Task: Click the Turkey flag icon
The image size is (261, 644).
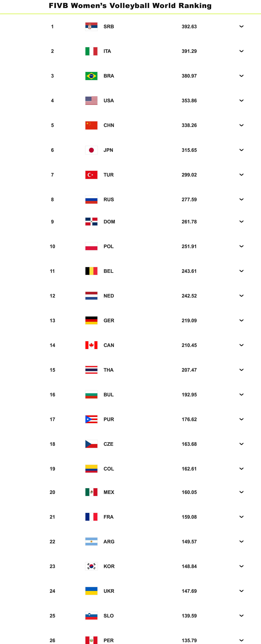Action: point(91,175)
